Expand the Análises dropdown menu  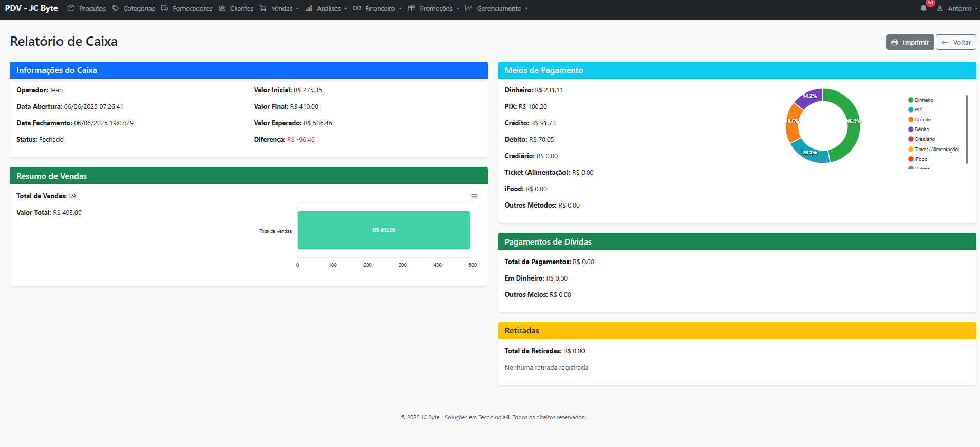point(327,8)
